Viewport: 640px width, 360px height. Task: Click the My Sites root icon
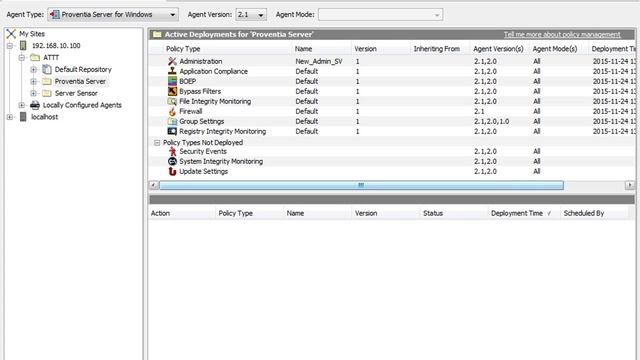coord(11,34)
